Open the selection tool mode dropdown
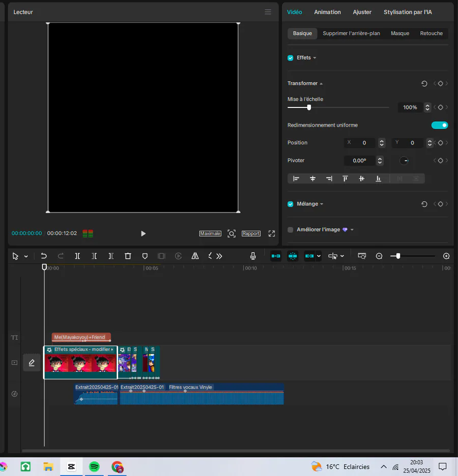The width and height of the screenshot is (458, 476). click(26, 257)
